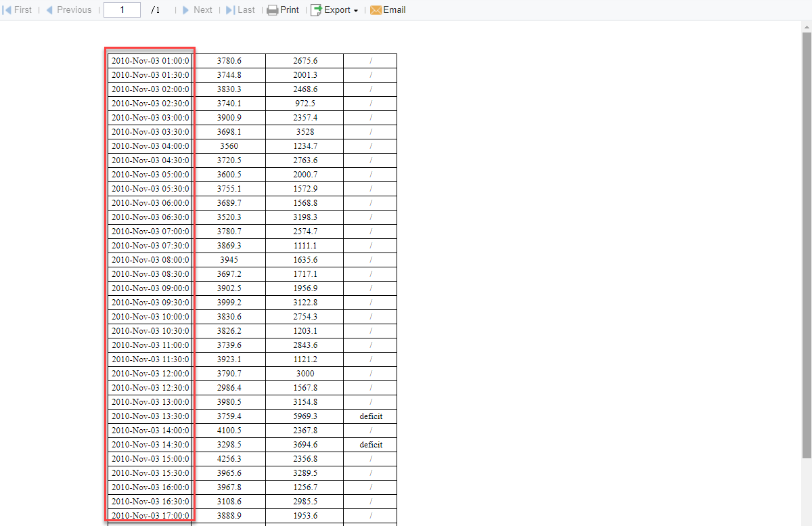Select the "Last" text link
This screenshot has width=812, height=526.
(245, 9)
